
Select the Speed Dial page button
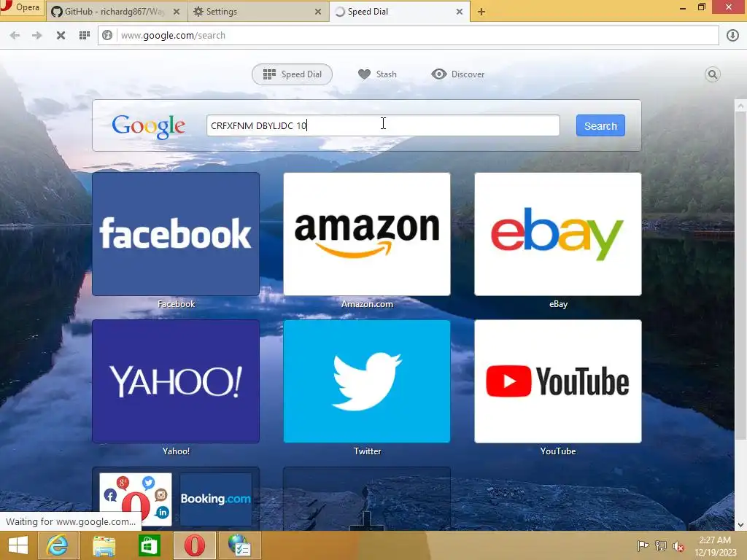[292, 74]
